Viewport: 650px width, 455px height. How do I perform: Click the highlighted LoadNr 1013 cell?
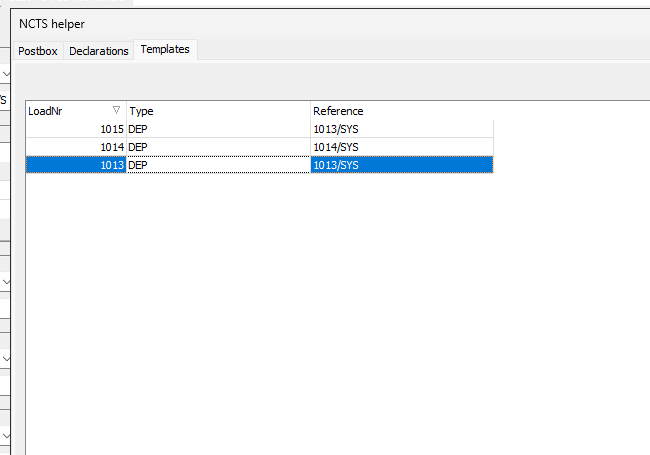click(76, 165)
